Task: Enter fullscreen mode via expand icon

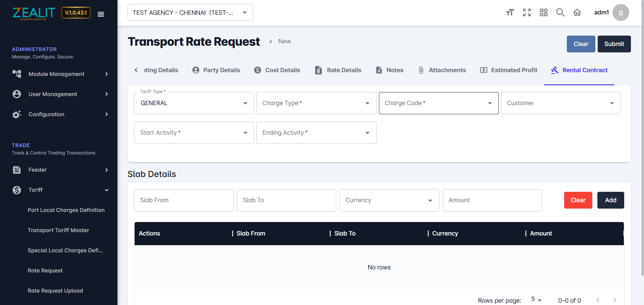Action: pyautogui.click(x=527, y=13)
